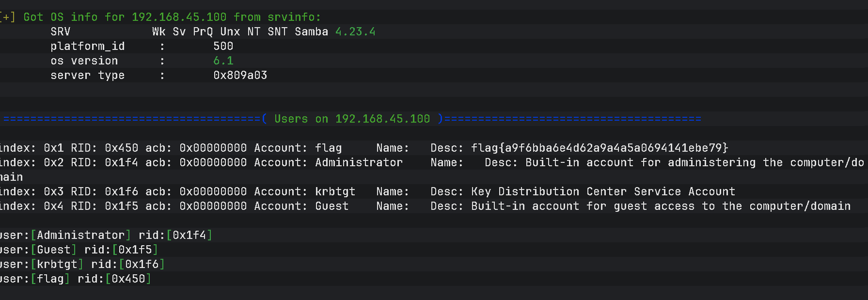This screenshot has width=868, height=300.
Task: Click the 'SRV' label in srvinfo output
Action: pos(61,32)
